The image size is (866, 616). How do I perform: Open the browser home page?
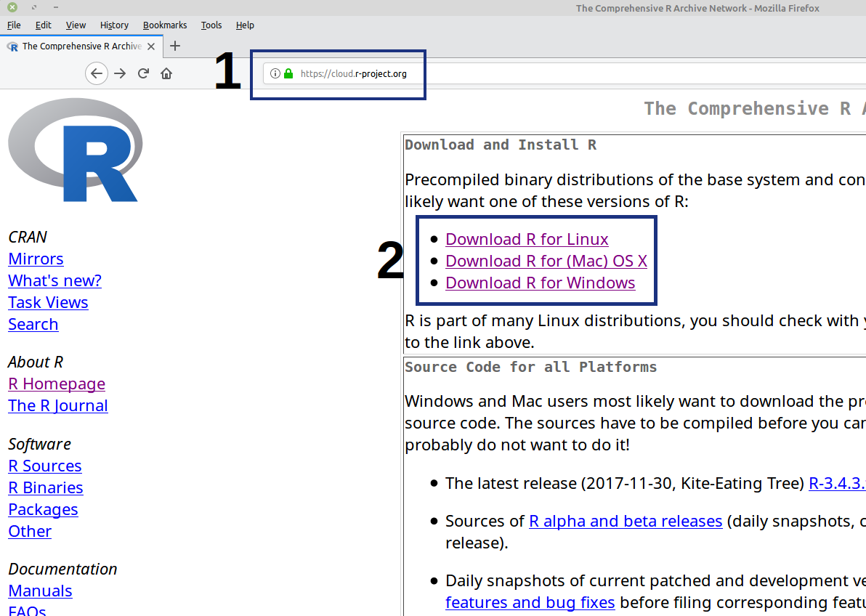166,73
